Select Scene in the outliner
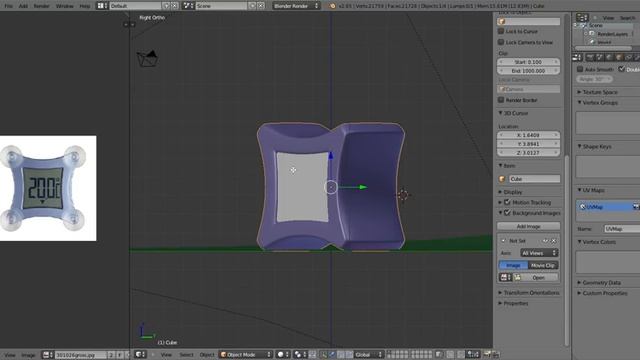 [x=596, y=25]
